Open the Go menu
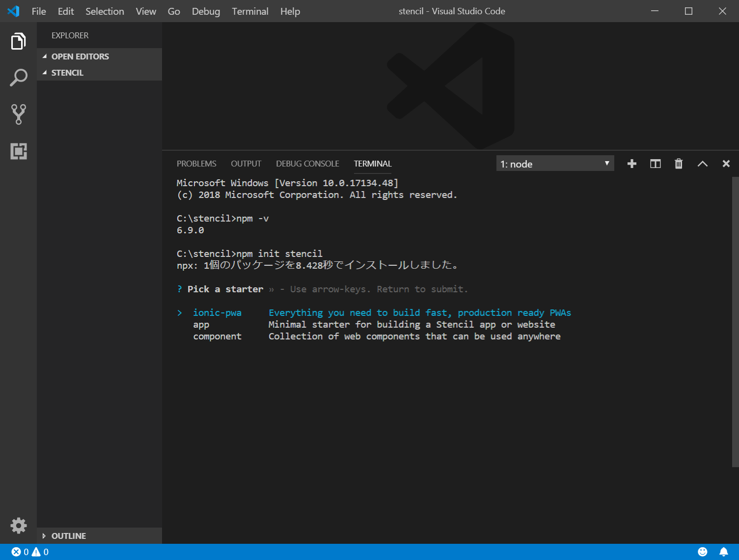This screenshot has height=560, width=739. click(x=174, y=11)
